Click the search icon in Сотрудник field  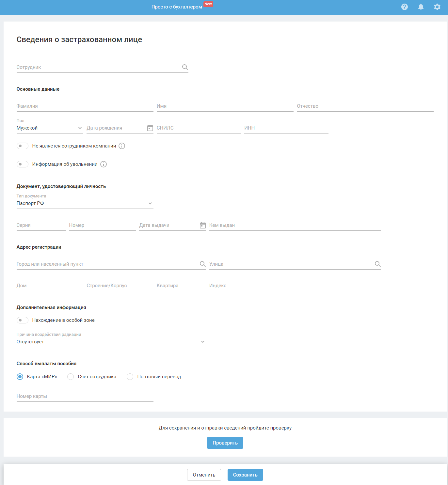185,67
